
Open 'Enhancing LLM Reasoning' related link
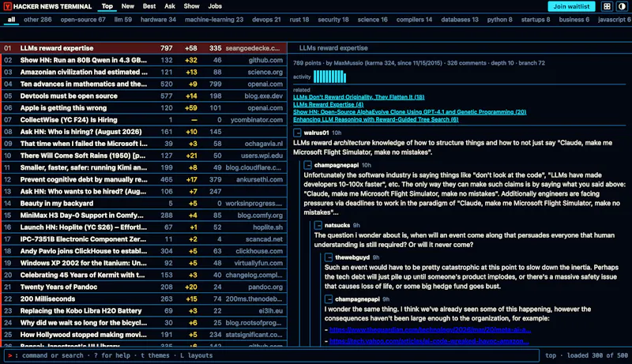[376, 119]
